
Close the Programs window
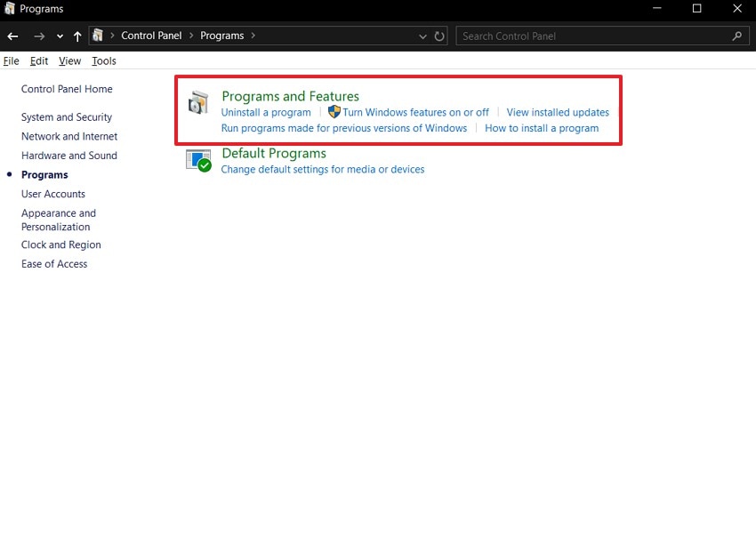pos(737,8)
